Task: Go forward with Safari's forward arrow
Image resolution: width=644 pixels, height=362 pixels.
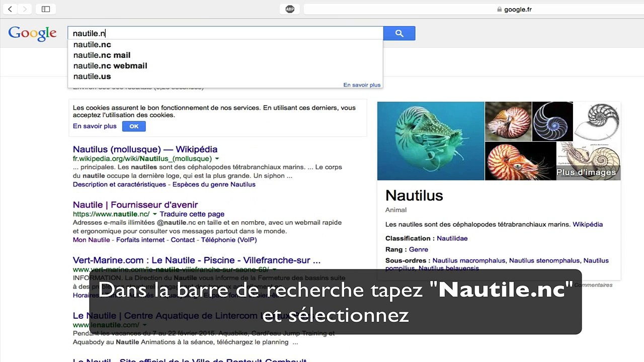Action: [24, 9]
